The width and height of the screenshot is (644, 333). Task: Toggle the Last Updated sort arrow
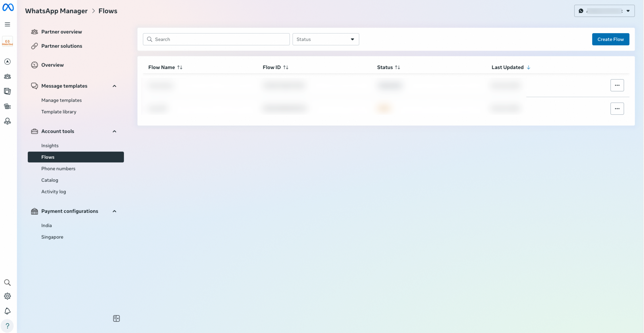tap(529, 67)
